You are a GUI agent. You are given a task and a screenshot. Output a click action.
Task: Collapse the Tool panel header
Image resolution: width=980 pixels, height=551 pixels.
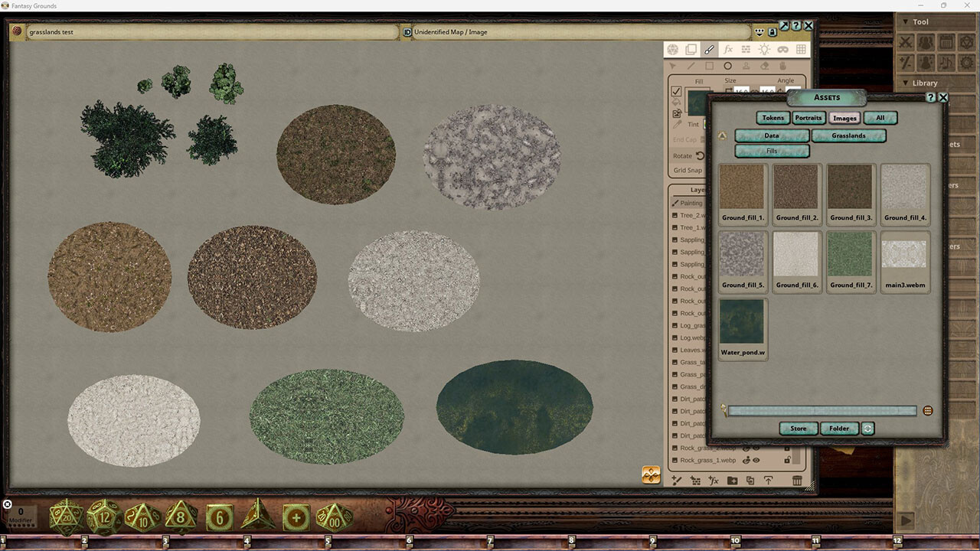pyautogui.click(x=906, y=21)
